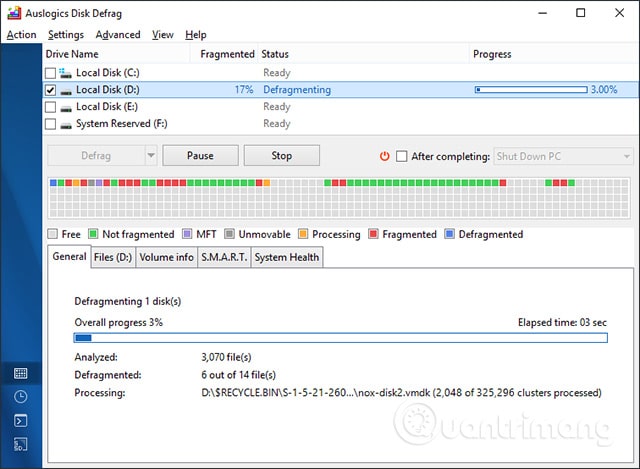Click the Local Disk (C:) drive icon
Screen dimensions: 640x469
(65, 73)
